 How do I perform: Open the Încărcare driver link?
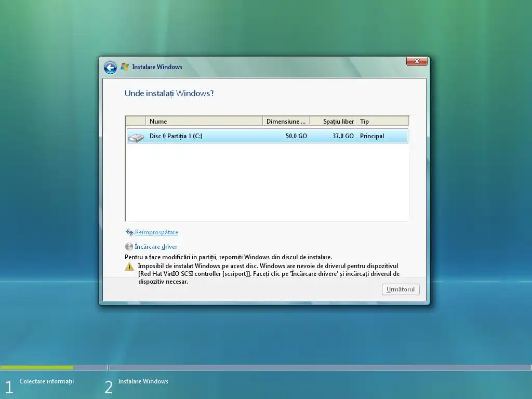tap(156, 247)
